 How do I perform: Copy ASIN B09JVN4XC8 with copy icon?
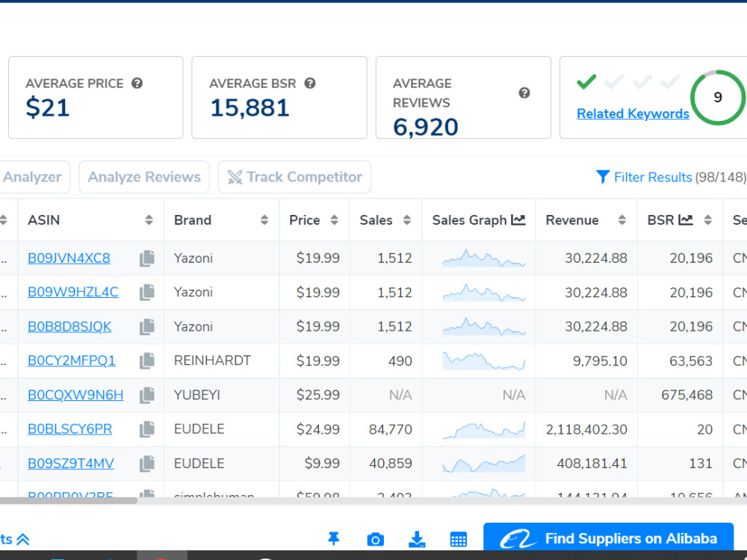point(147,258)
